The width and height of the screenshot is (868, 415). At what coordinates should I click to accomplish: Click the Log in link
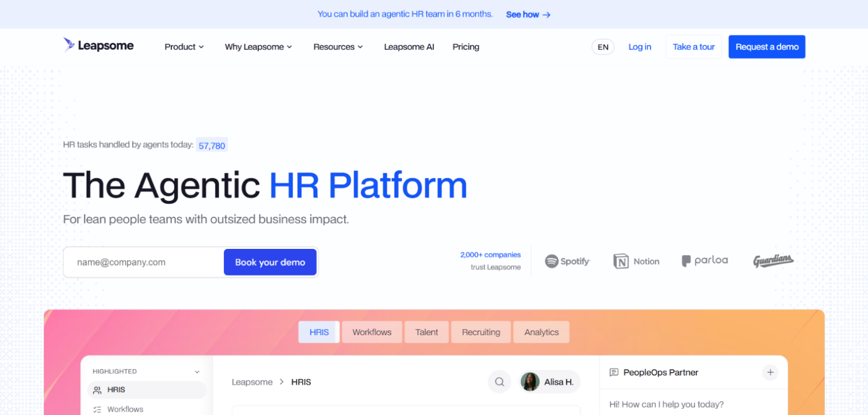pyautogui.click(x=640, y=47)
